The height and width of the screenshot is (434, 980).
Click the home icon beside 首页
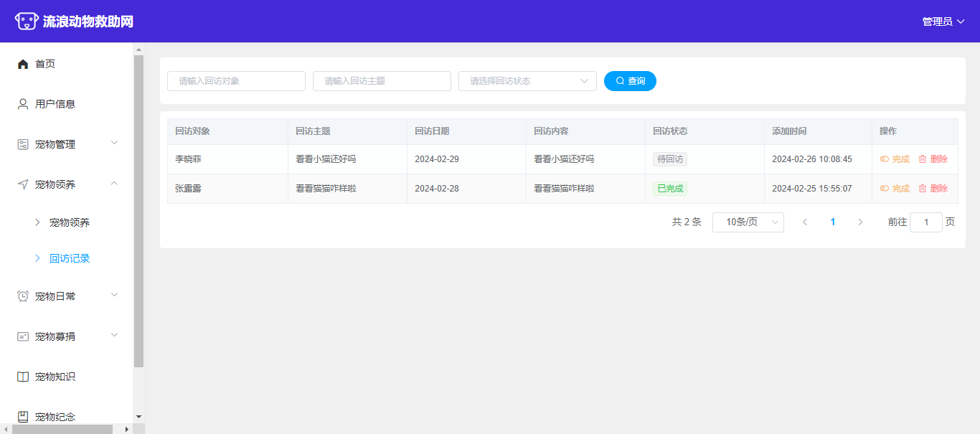(23, 64)
